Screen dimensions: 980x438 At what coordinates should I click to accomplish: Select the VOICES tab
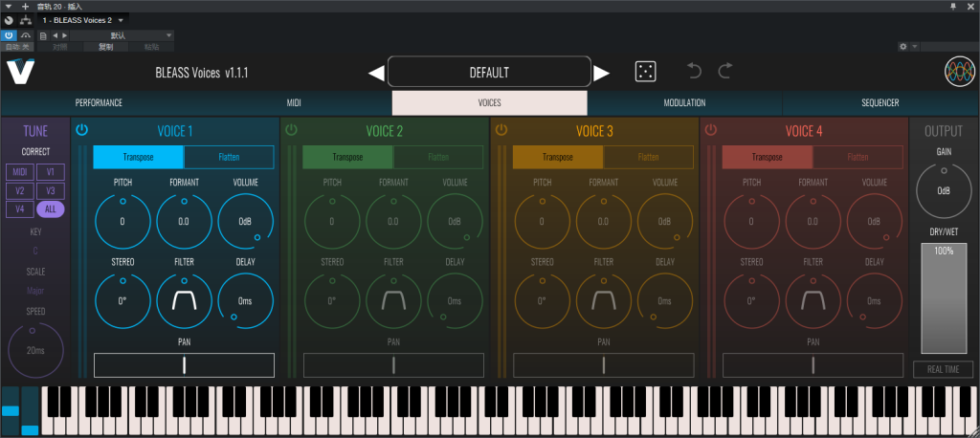pyautogui.click(x=489, y=103)
